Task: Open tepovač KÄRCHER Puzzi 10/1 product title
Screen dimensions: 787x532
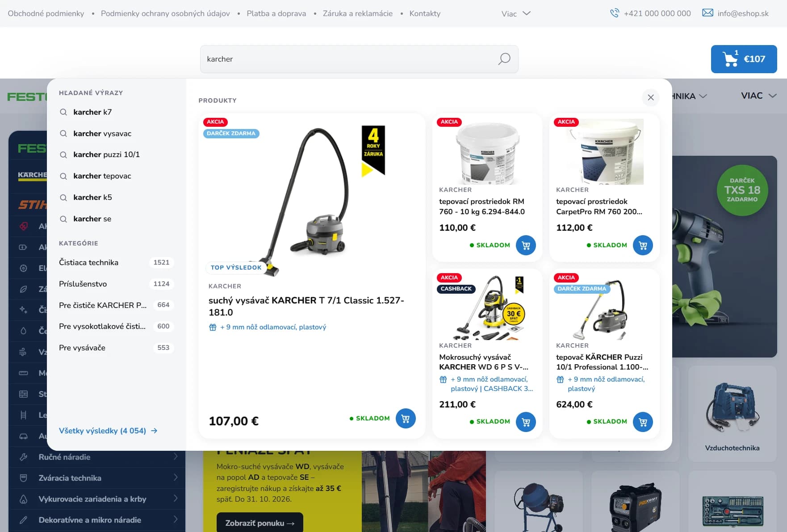Action: [x=602, y=362]
